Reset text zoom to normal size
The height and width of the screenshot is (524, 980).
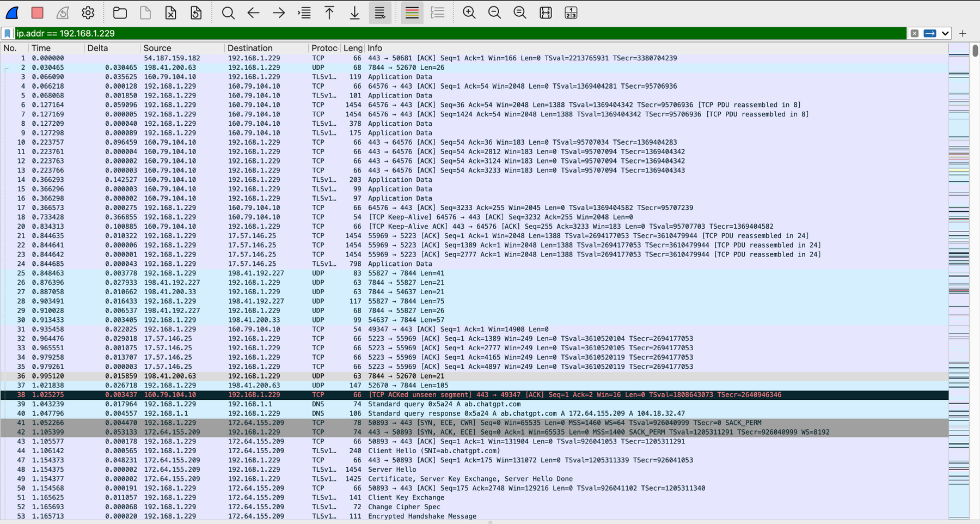(520, 13)
